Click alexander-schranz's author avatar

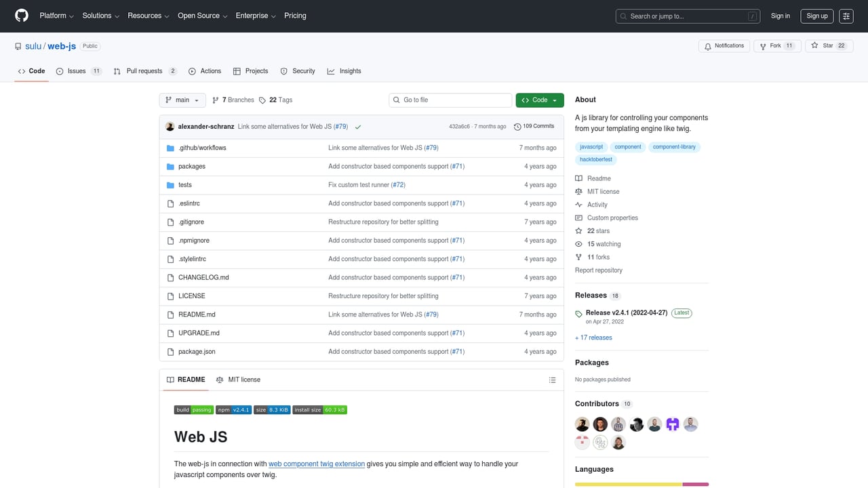click(x=170, y=127)
